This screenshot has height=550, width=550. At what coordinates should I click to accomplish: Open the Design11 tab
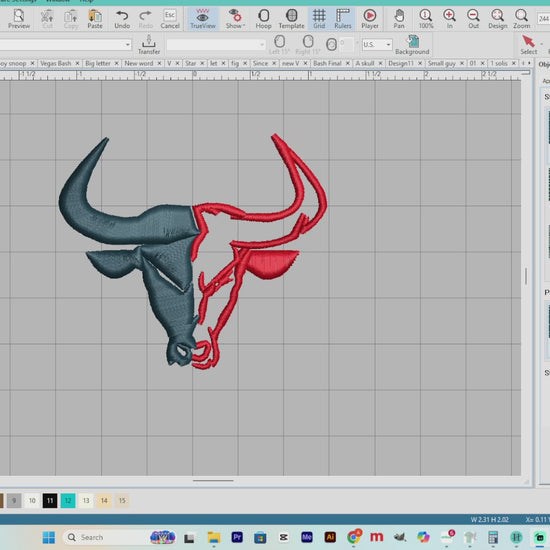click(401, 63)
